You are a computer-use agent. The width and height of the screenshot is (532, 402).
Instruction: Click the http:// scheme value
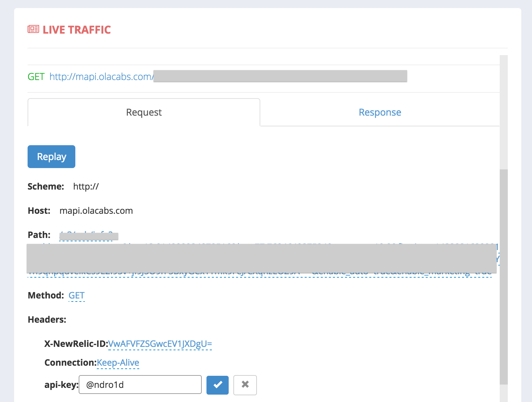86,187
